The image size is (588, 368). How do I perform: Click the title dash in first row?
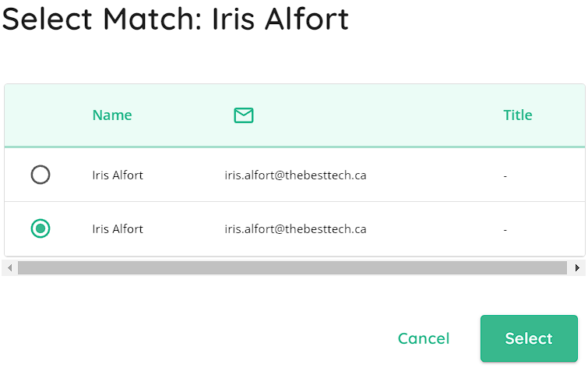pyautogui.click(x=505, y=175)
